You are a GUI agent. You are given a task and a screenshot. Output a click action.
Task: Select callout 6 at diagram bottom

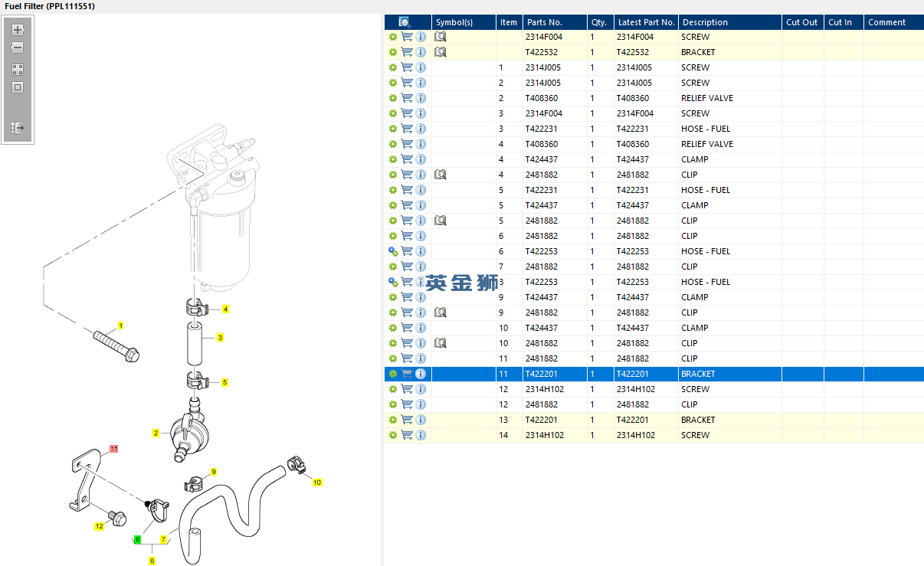click(152, 561)
